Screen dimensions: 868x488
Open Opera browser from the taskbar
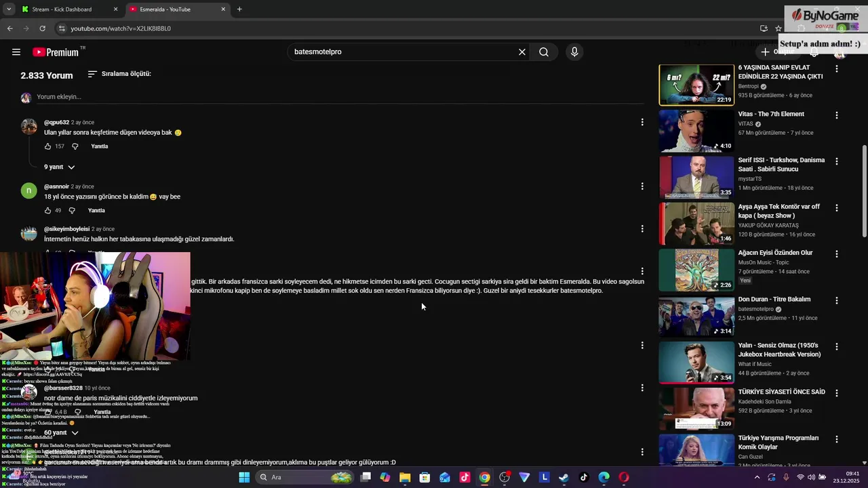click(624, 477)
